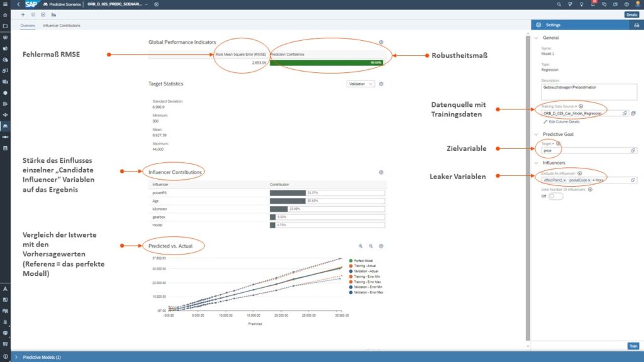Zoom out on the Predicted vs. Actual chart

point(371,246)
